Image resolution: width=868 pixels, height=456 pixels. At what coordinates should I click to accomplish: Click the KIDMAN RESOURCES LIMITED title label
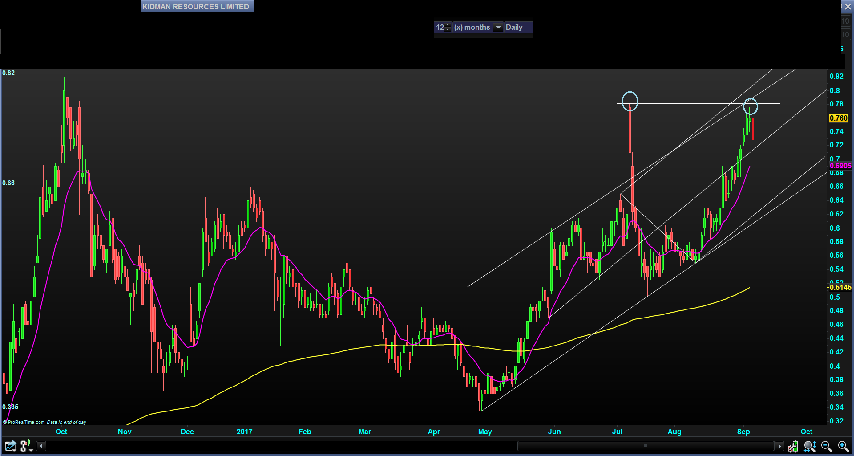198,7
